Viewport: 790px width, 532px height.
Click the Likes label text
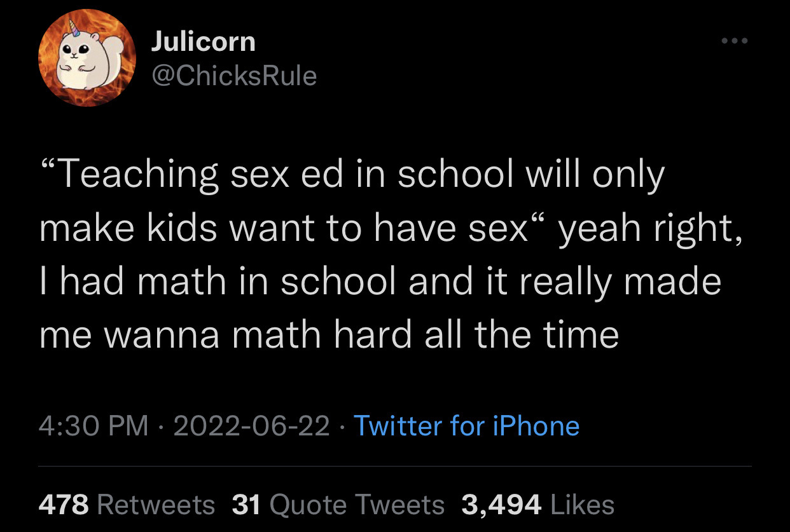[582, 505]
